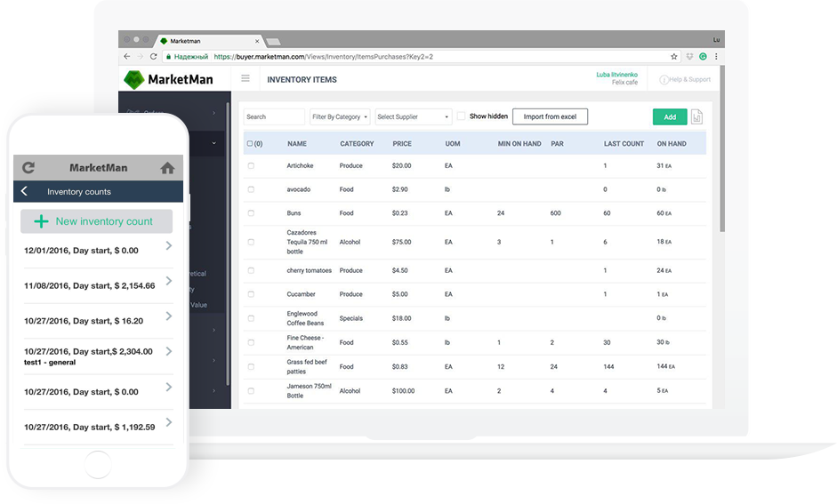Close the Marketman browser tab
Viewport: 837px width, 504px height.
257,41
